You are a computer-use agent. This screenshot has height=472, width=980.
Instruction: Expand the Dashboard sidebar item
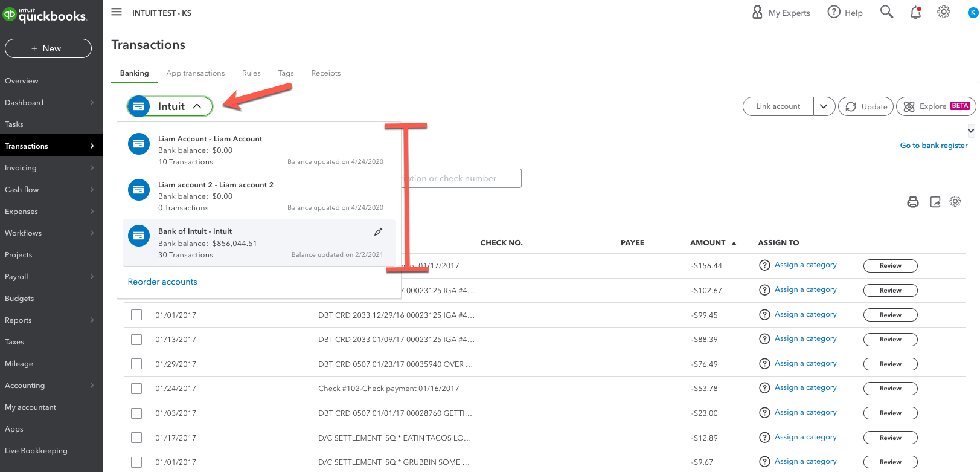(92, 103)
